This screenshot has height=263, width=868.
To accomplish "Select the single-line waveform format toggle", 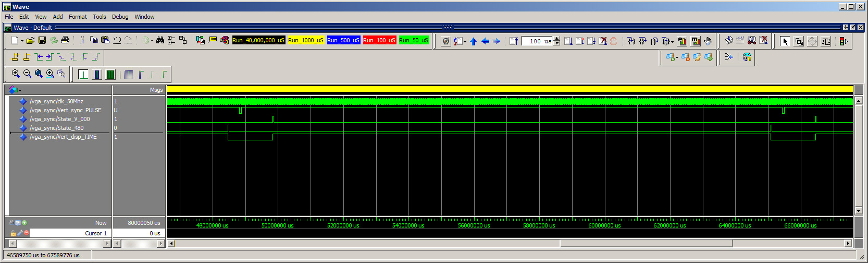I will 83,75.
